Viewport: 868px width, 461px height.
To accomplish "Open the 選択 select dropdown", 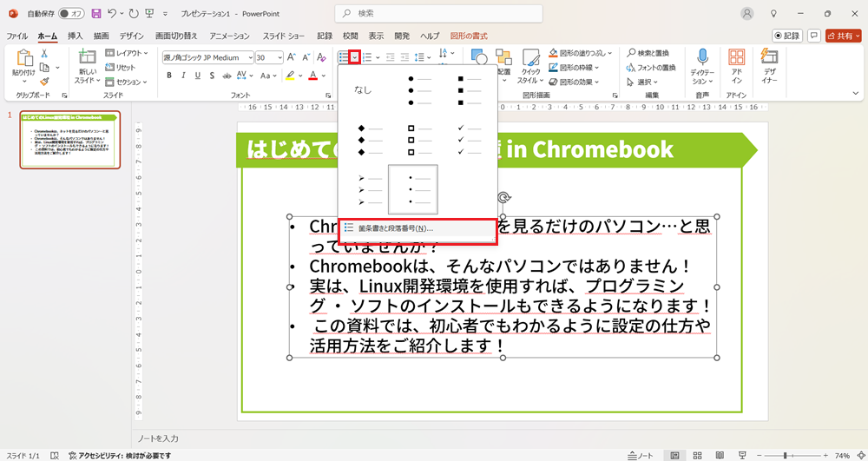I will tap(641, 82).
